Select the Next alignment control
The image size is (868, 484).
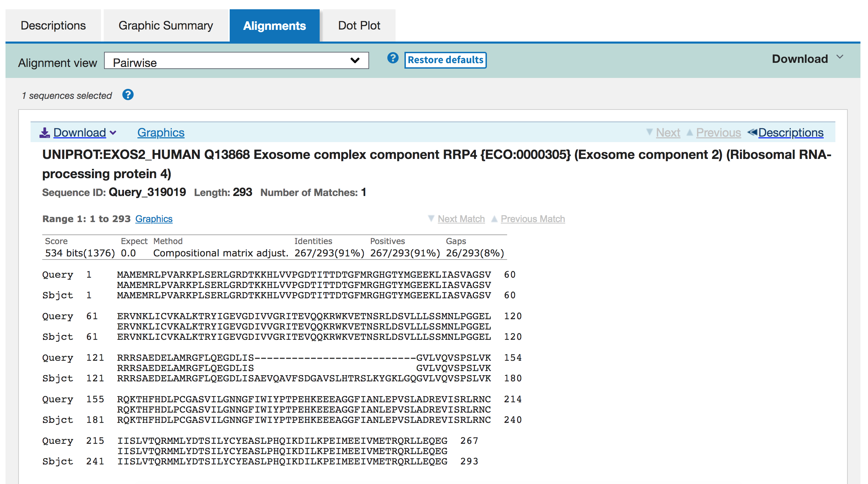(x=667, y=132)
